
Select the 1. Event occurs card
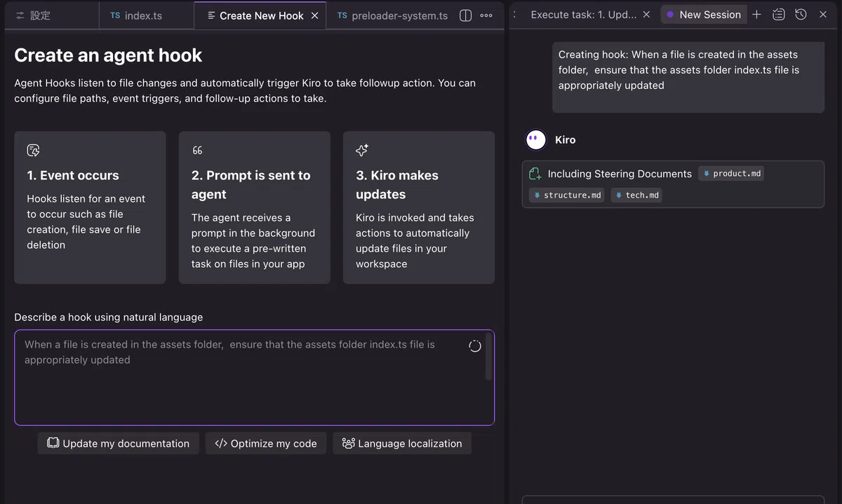coord(90,207)
